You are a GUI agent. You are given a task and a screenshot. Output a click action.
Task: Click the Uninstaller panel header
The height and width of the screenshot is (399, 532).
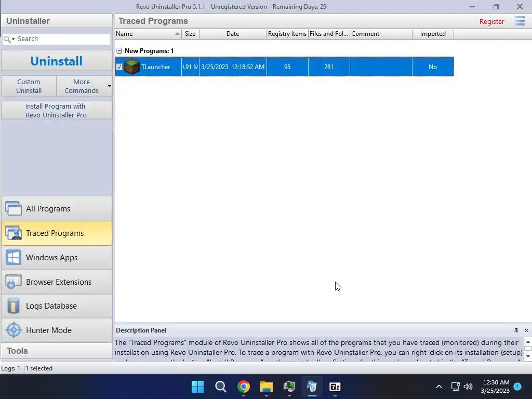56,21
